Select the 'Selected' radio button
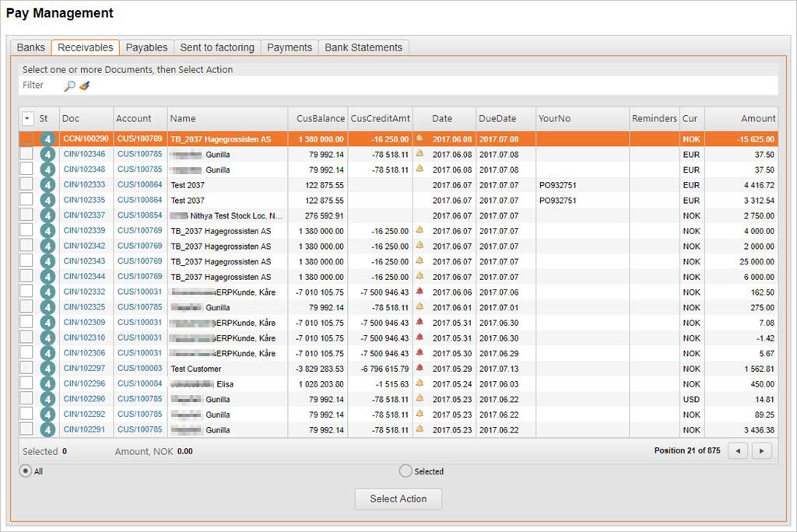The image size is (797, 532). tap(405, 471)
